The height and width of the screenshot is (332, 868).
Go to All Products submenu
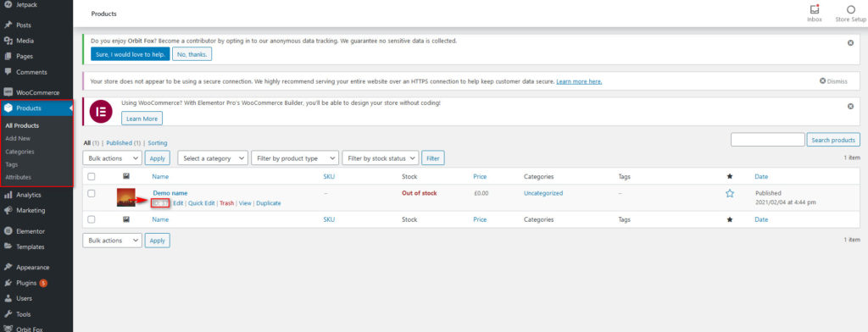22,125
